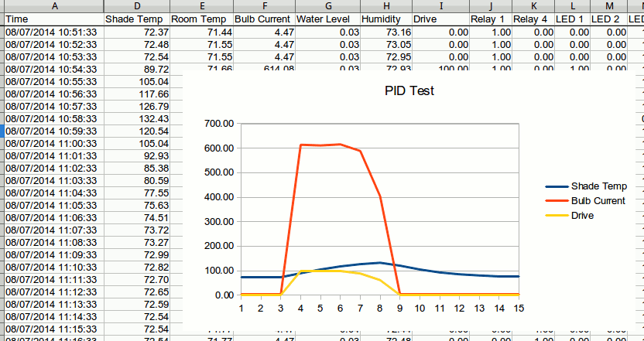
Task: Select the PID Test chart title
Action: [409, 90]
